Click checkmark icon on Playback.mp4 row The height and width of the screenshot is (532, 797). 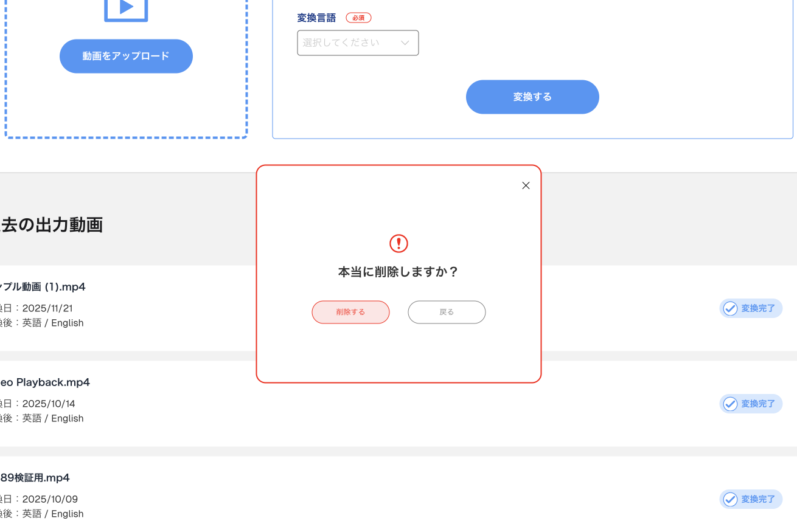click(730, 404)
